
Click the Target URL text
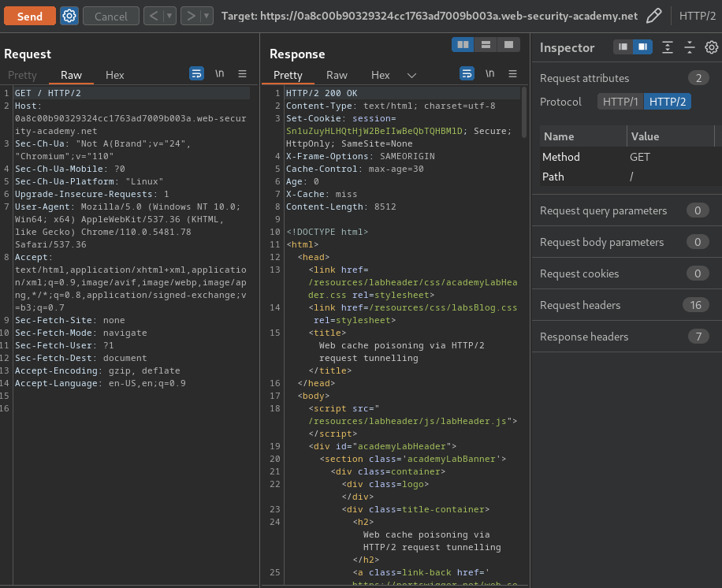click(x=429, y=16)
